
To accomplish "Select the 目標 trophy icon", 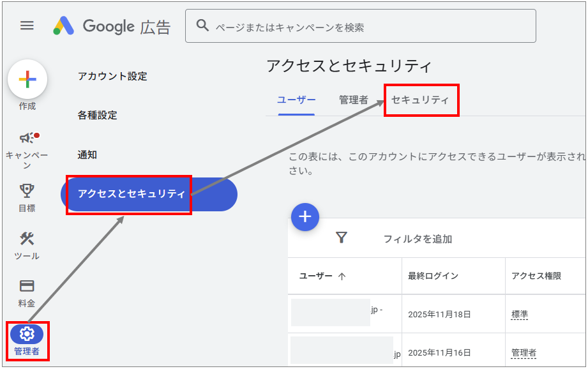I will pyautogui.click(x=26, y=189).
